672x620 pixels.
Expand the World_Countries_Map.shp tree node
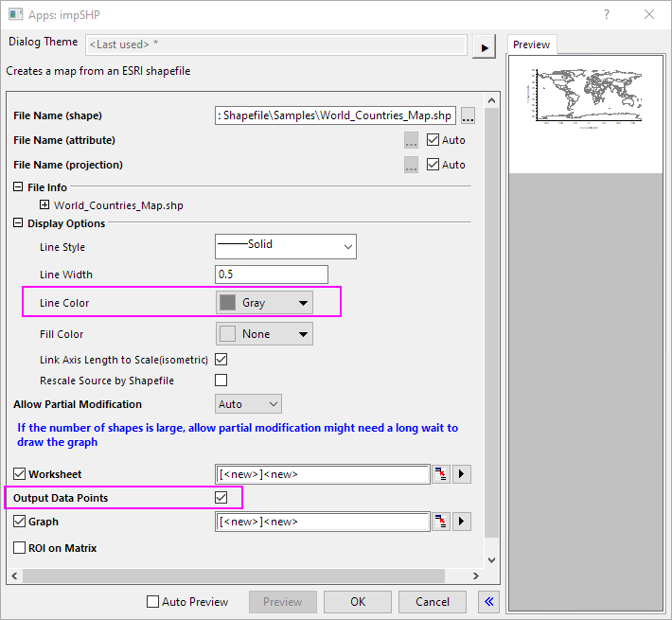[44, 204]
